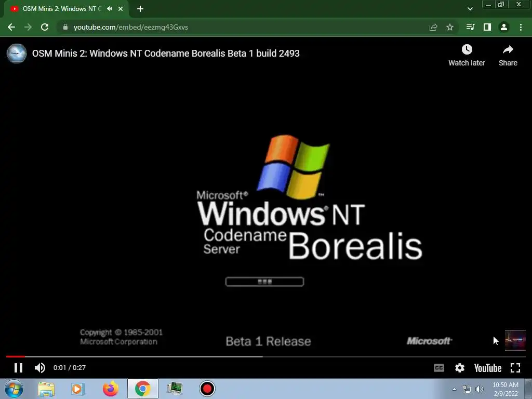Open the Chrome three-dot menu
The height and width of the screenshot is (399, 532).
click(x=521, y=27)
